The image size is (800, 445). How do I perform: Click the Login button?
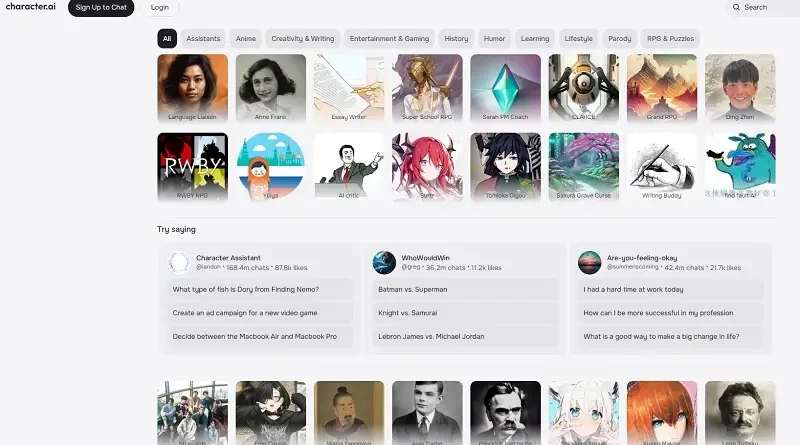tap(160, 7)
